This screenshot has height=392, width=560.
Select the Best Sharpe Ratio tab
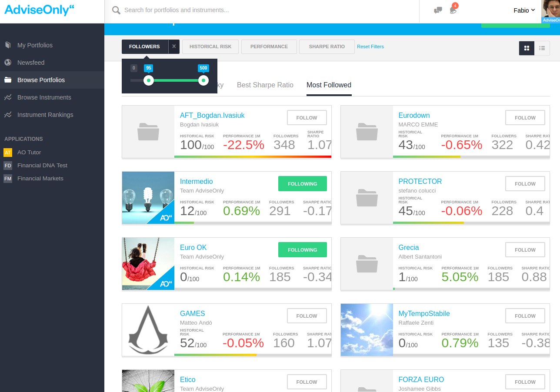265,85
